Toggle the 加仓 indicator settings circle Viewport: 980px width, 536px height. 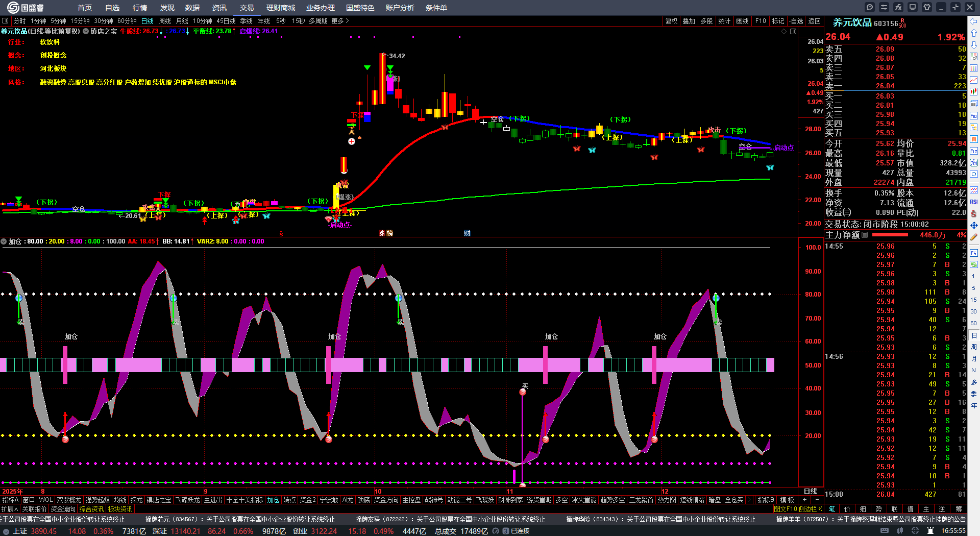tap(4, 241)
